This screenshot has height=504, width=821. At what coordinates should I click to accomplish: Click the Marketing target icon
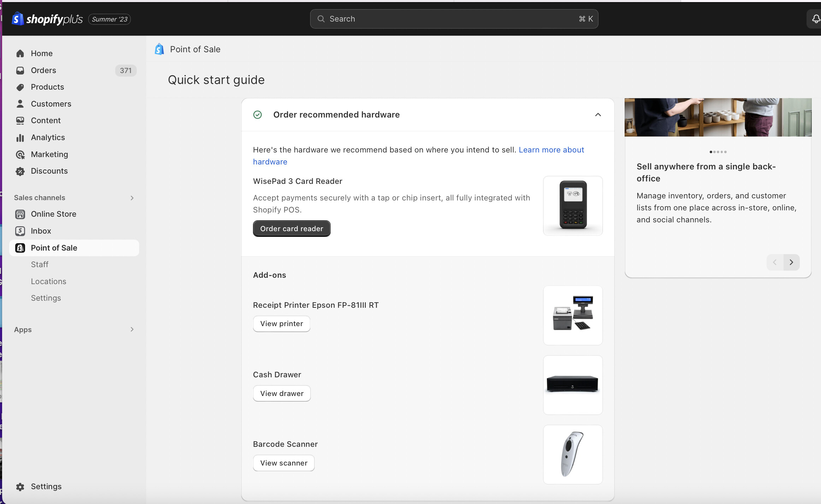coord(20,155)
